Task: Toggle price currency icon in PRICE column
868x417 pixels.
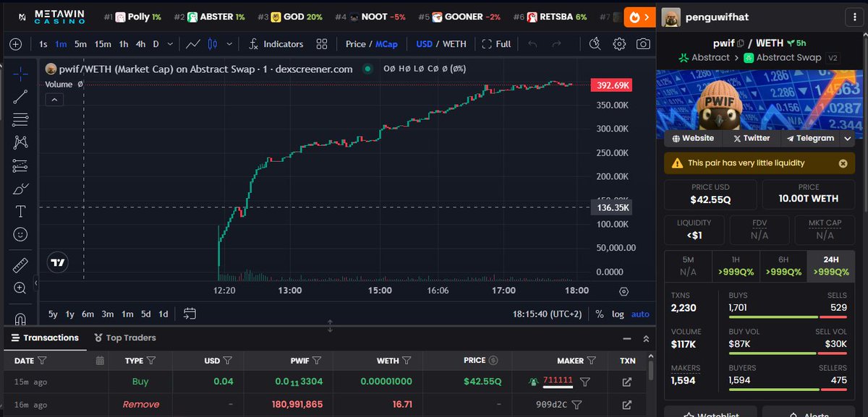Action: click(493, 360)
